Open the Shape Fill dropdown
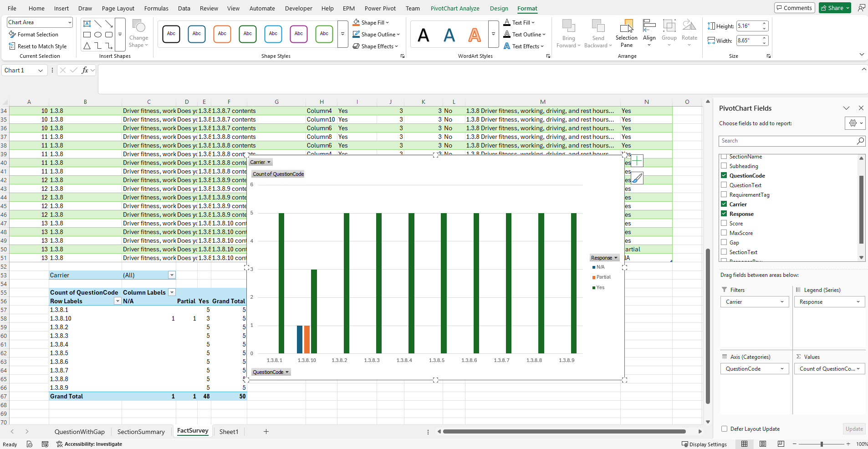The image size is (868, 449). pyautogui.click(x=388, y=23)
